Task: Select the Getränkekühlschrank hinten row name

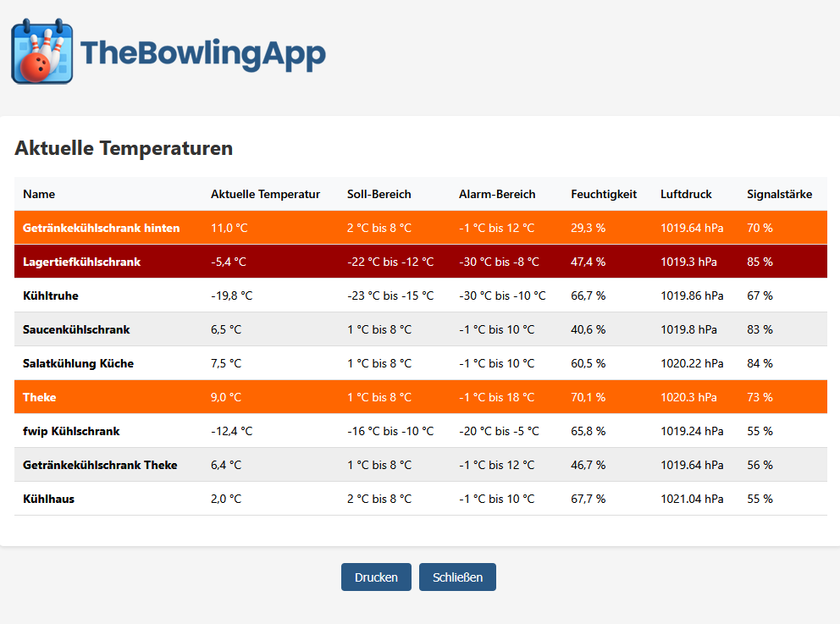Action: pos(101,228)
